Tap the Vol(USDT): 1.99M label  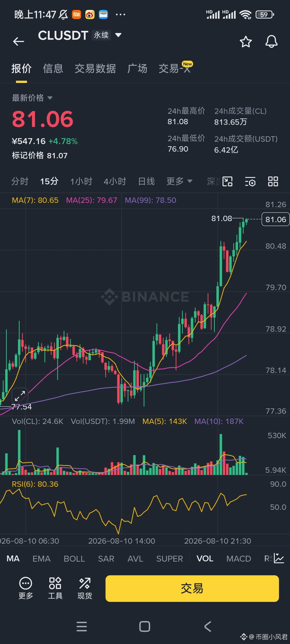(103, 421)
